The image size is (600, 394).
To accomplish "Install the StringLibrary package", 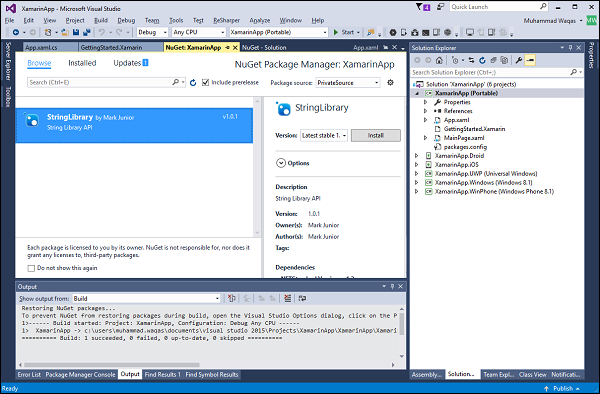I will [x=376, y=135].
